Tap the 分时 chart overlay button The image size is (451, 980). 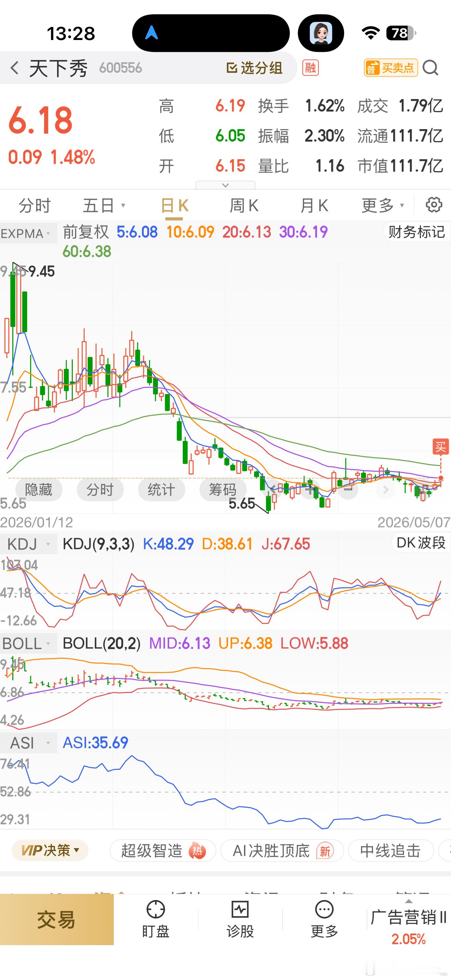pos(100,490)
